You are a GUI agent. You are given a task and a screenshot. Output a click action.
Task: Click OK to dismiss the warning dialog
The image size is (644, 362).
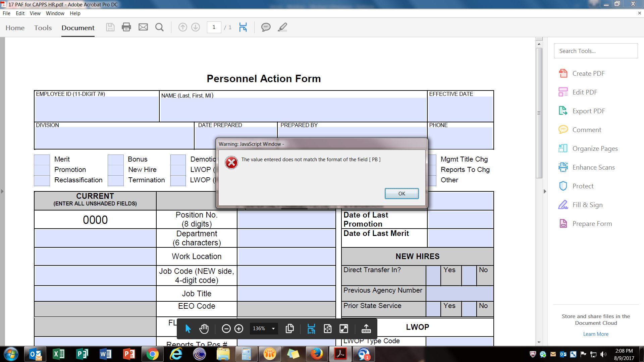coord(401,194)
